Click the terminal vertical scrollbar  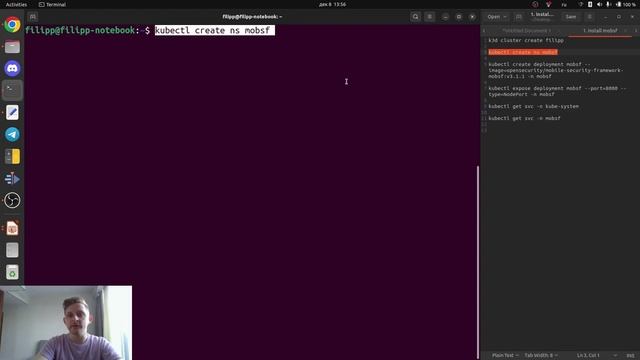(478, 261)
